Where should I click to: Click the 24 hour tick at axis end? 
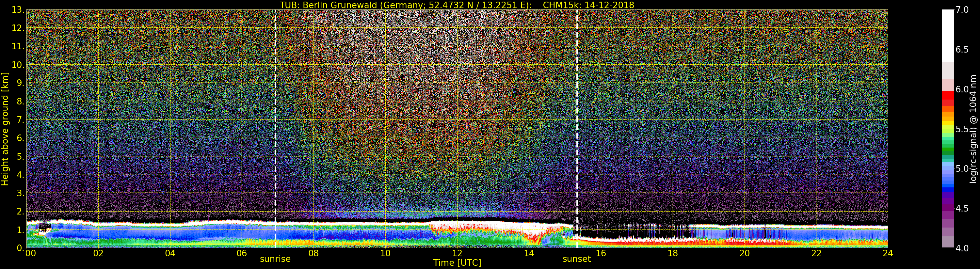[888, 253]
